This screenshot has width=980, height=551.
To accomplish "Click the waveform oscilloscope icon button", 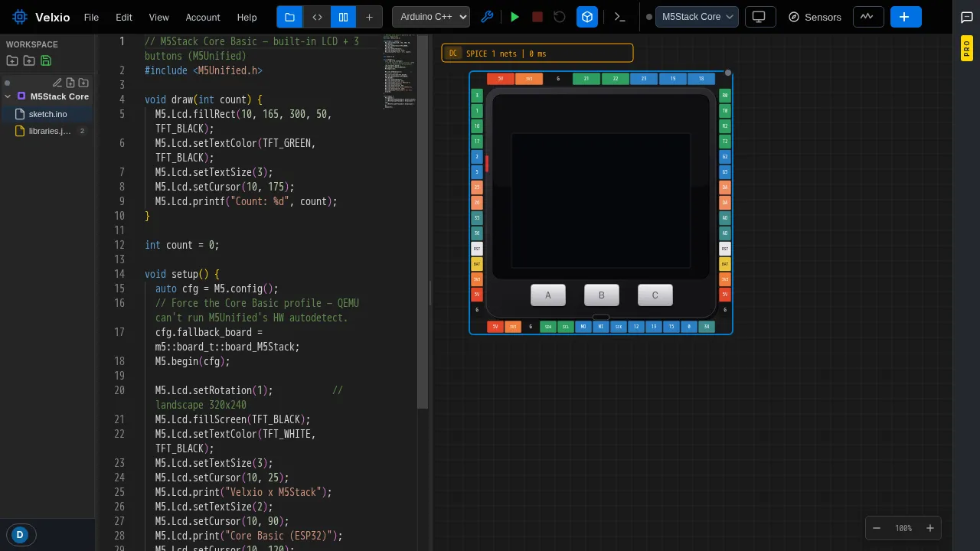I will pos(867,17).
